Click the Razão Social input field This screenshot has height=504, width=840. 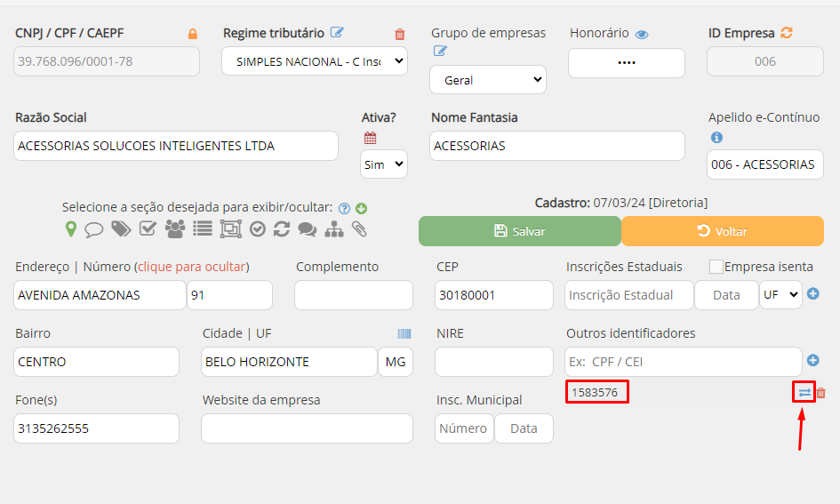pyautogui.click(x=176, y=146)
